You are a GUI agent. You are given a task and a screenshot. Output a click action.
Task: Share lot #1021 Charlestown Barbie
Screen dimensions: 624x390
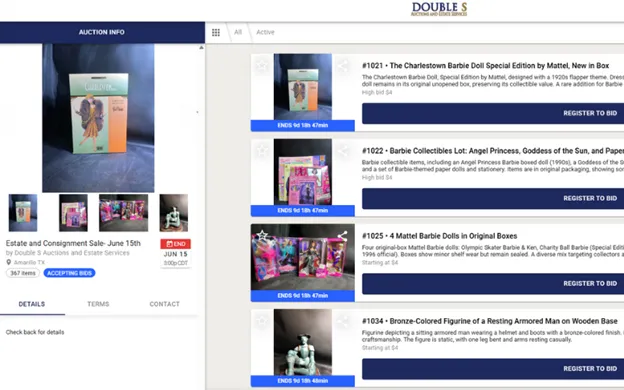343,66
